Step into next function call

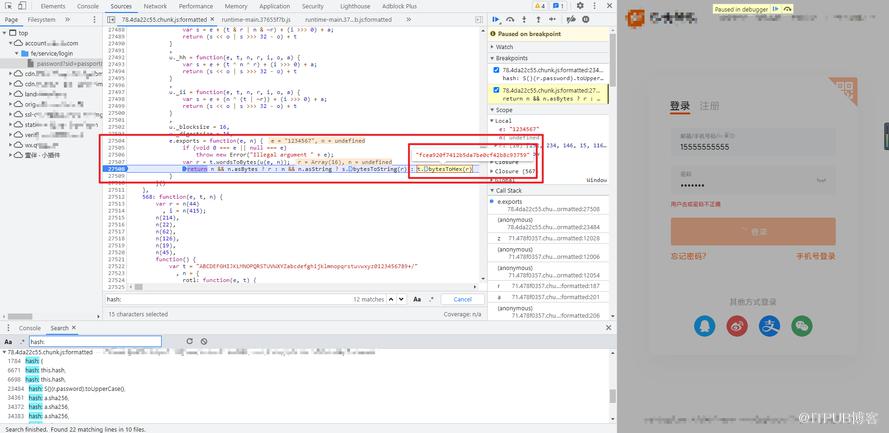[524, 19]
